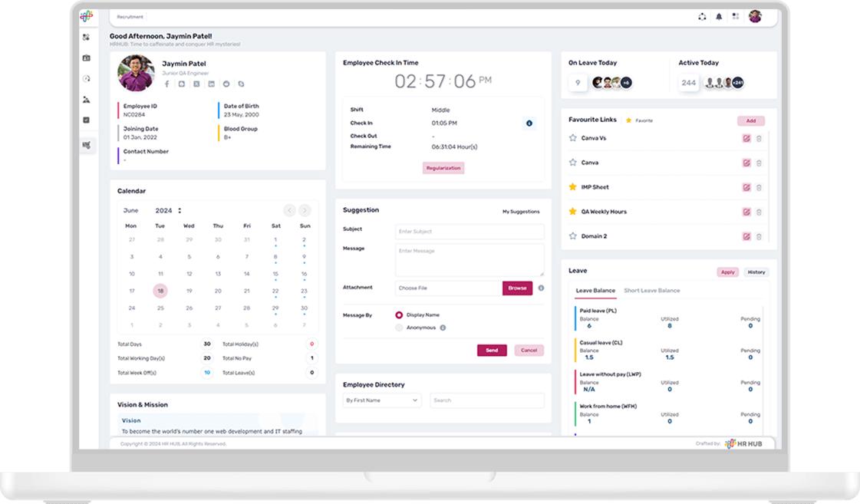Select the Display Name radio option

[399, 315]
